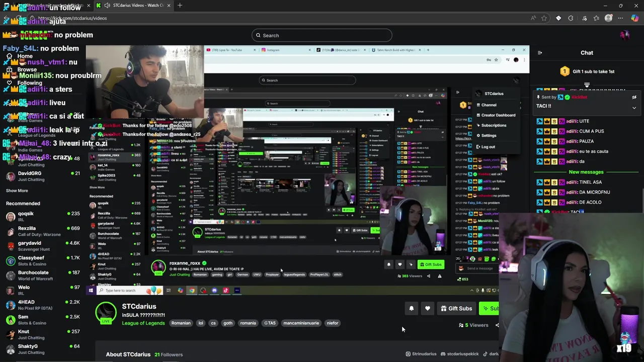This screenshot has width=644, height=362.
Task: Click the Discord icon in the streamed taskbar
Action: 214,290
